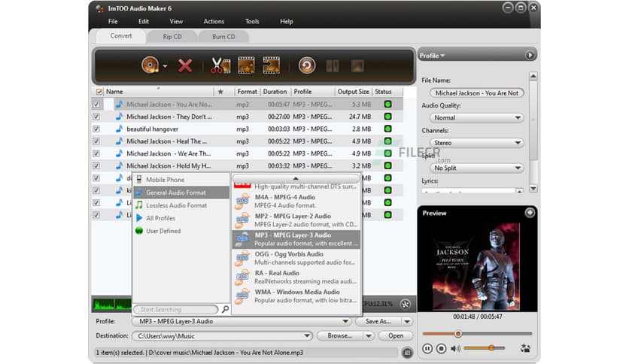Uncheck Michael Jackson - You Are No... row
The width and height of the screenshot is (629, 364).
pos(96,105)
